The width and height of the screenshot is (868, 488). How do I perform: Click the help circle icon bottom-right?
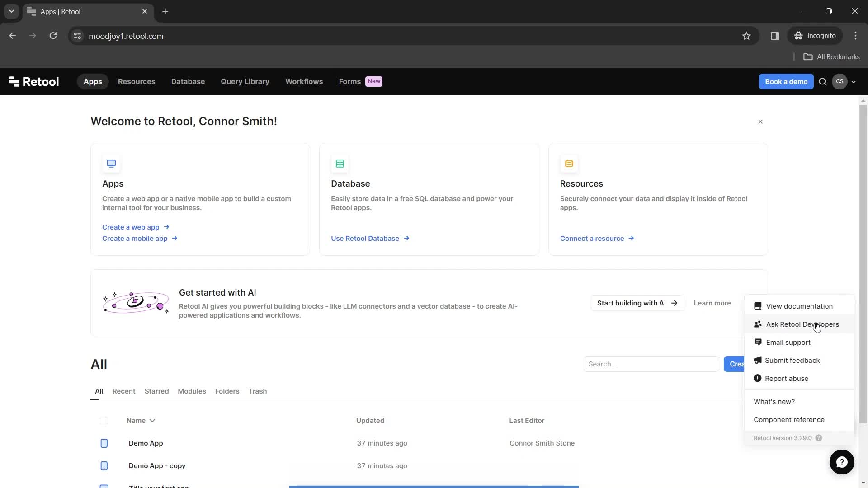coord(842,462)
